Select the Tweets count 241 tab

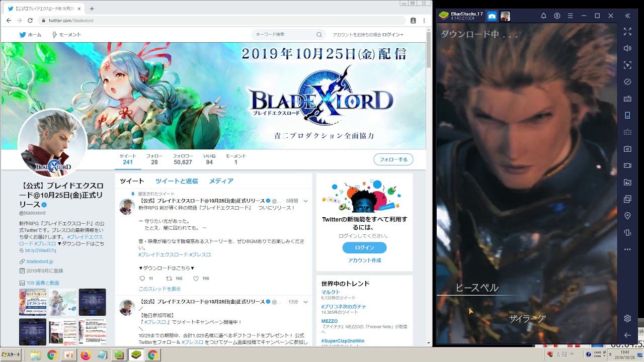pyautogui.click(x=128, y=159)
